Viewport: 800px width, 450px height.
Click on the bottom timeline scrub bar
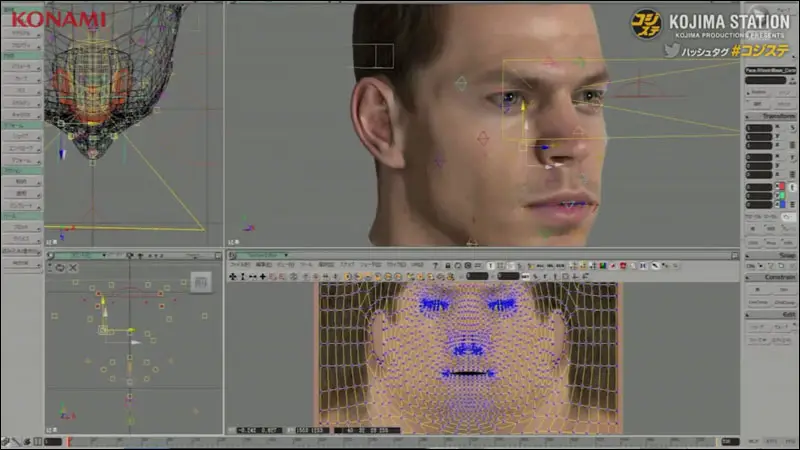[x=400, y=441]
